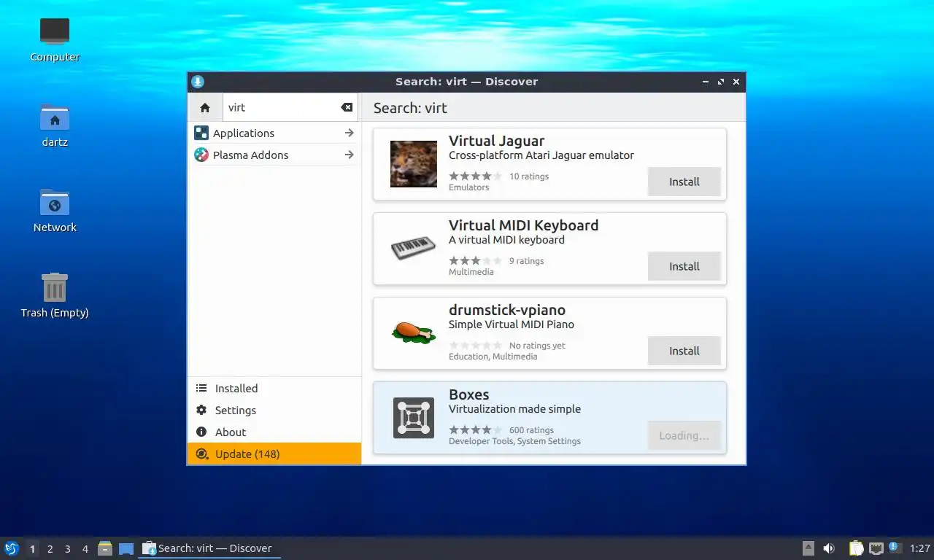Switch to workspace 3
The width and height of the screenshot is (934, 560).
click(x=67, y=548)
